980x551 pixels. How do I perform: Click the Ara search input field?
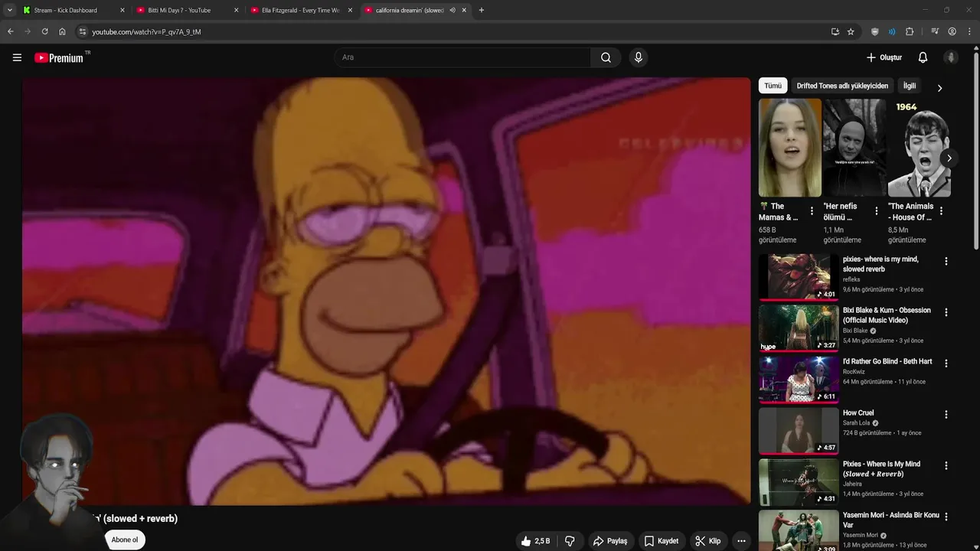pyautogui.click(x=462, y=57)
